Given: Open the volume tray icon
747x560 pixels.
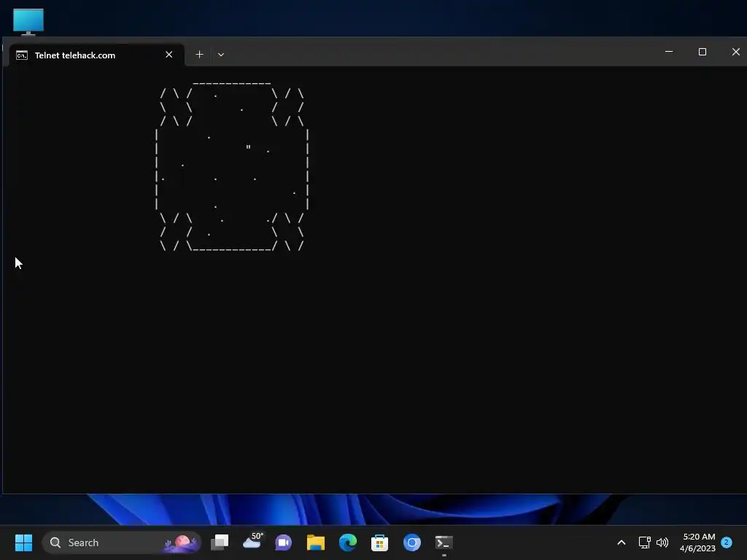Looking at the screenshot, I should (x=662, y=542).
